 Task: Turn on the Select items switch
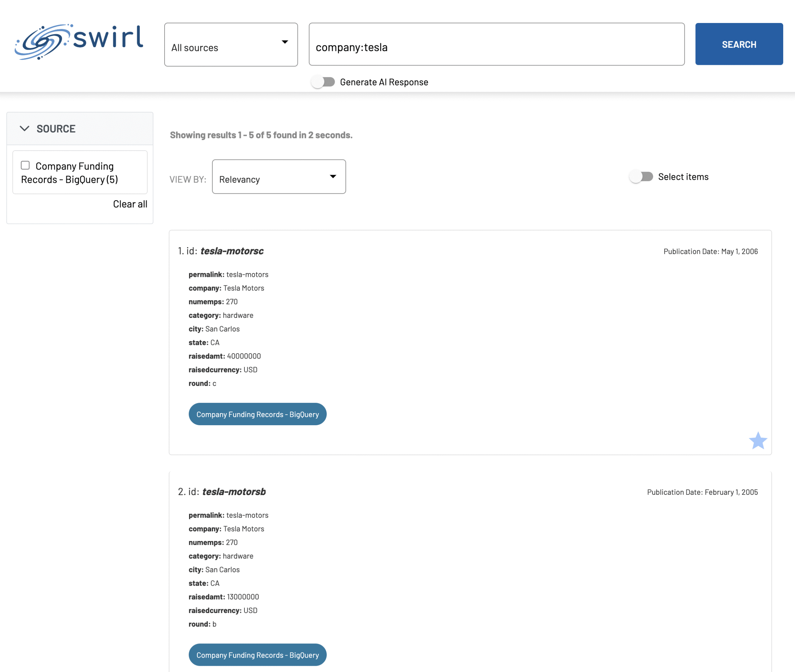(x=641, y=177)
